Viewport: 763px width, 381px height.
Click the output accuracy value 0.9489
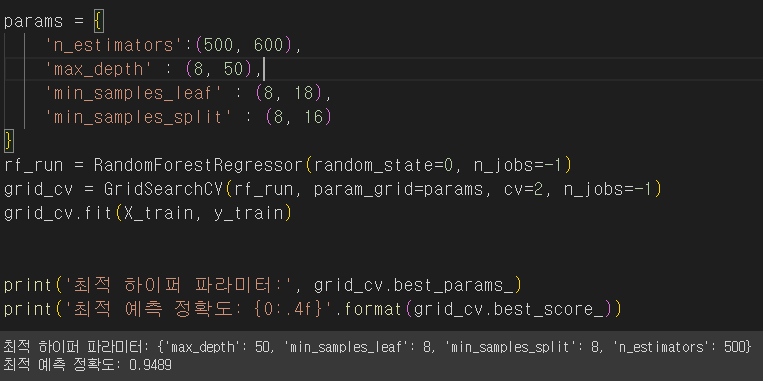150,364
